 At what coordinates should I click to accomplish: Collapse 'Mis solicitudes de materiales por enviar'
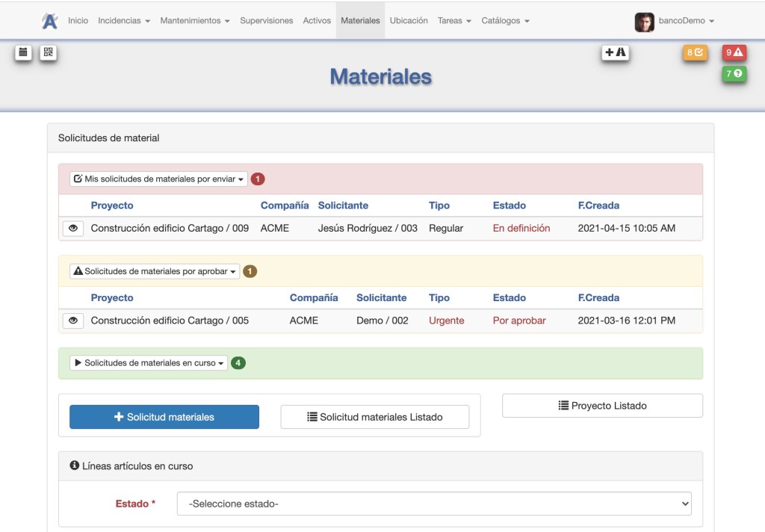tap(158, 179)
